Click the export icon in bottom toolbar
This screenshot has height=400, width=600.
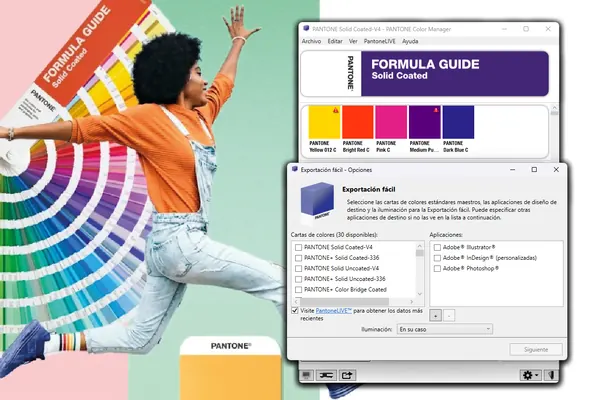coord(347,375)
